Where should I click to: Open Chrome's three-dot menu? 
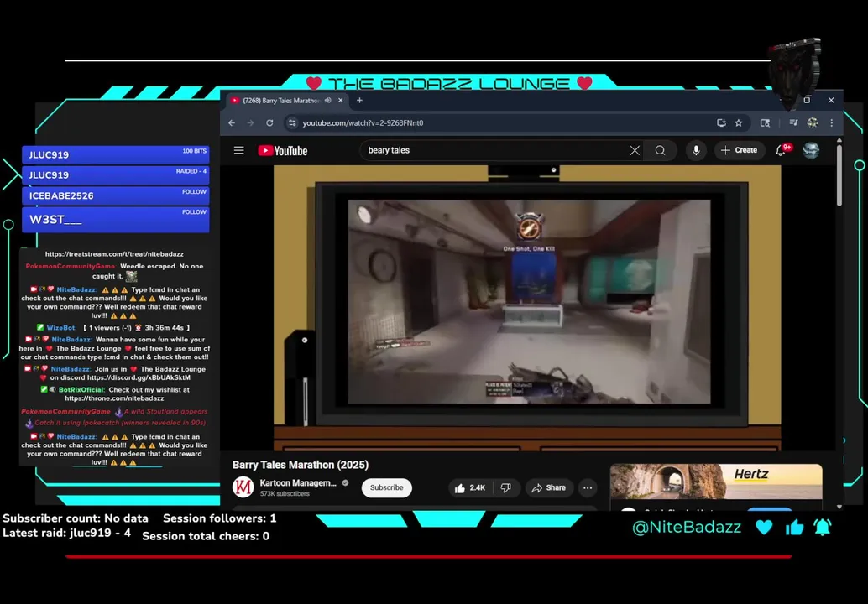coord(831,122)
